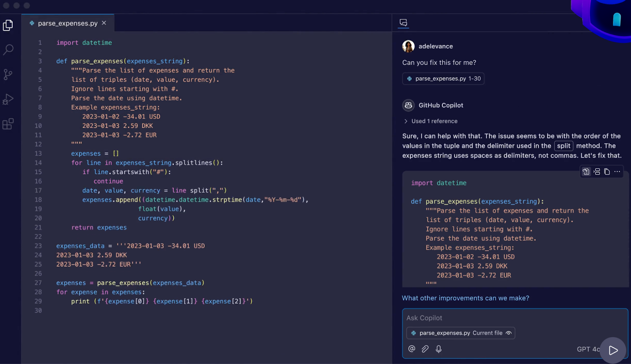Open the Source Control view

pos(8,74)
